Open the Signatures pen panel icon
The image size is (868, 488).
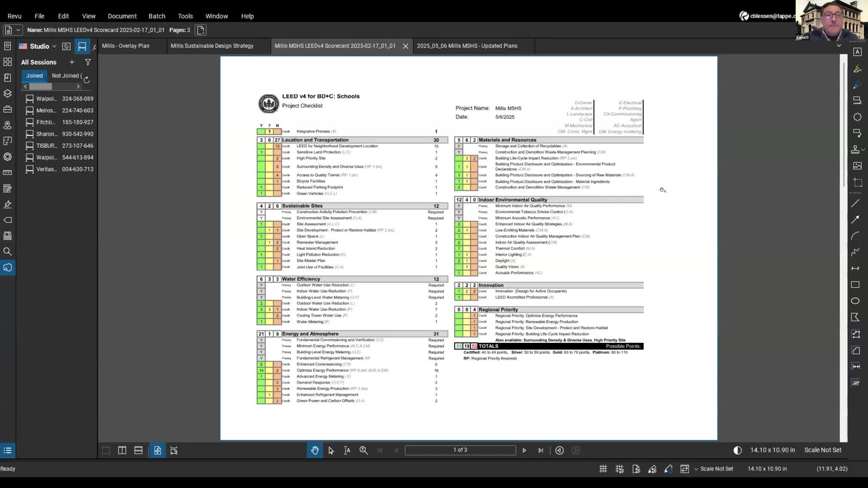click(x=8, y=204)
